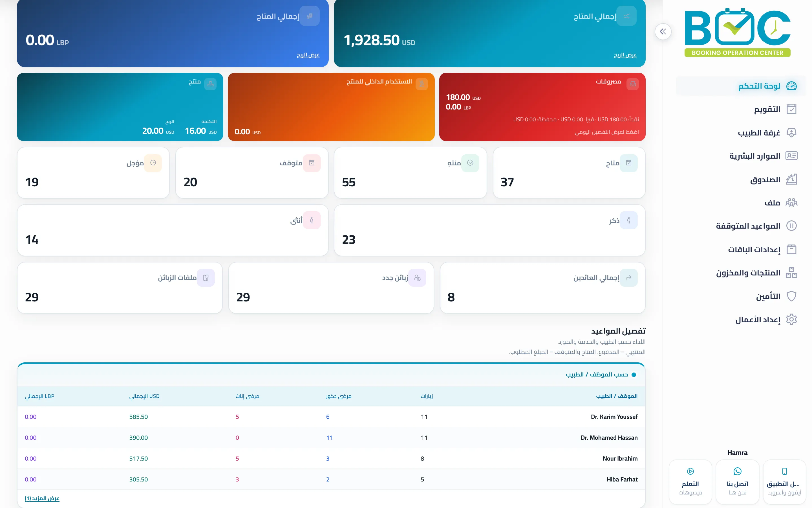
Task: Click the المنتجات والمخزون boxes icon
Action: 791,272
